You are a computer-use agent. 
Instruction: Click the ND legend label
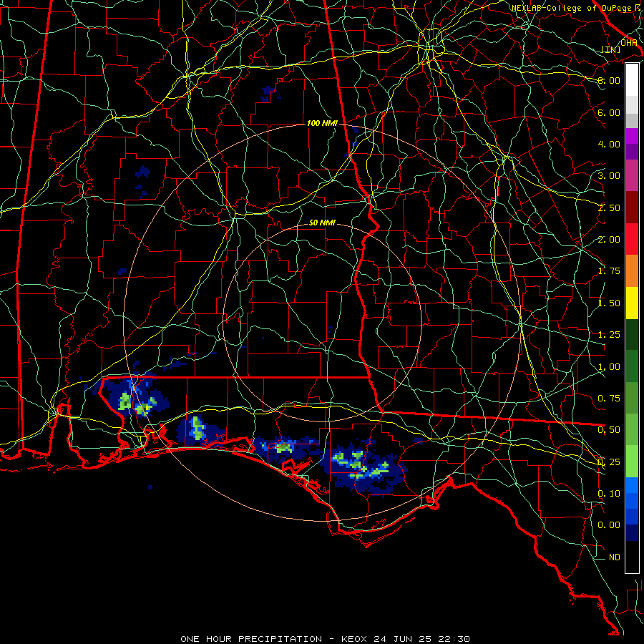[615, 557]
